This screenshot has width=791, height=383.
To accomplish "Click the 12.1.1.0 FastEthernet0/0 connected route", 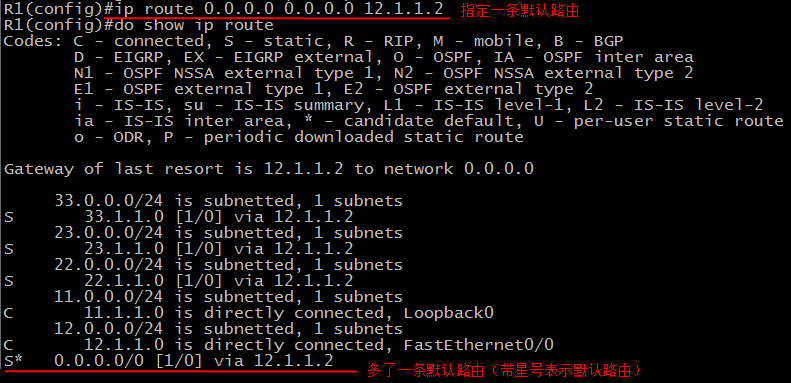I will [x=278, y=346].
